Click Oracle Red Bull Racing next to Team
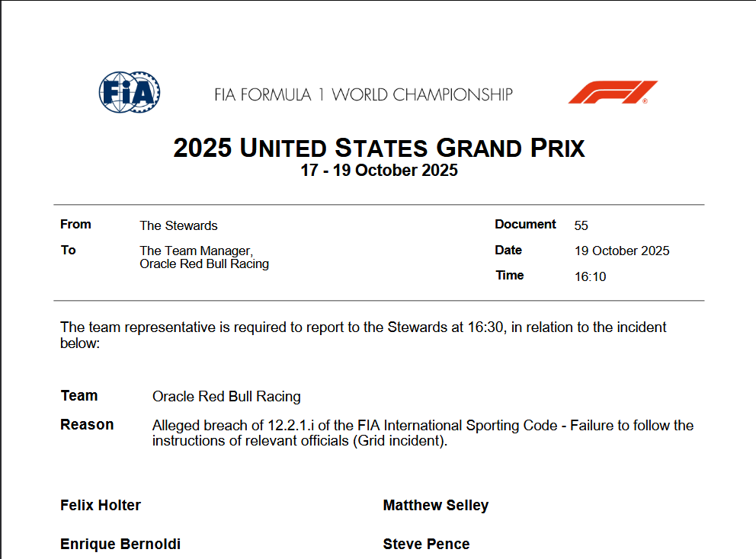This screenshot has width=756, height=559. click(226, 397)
